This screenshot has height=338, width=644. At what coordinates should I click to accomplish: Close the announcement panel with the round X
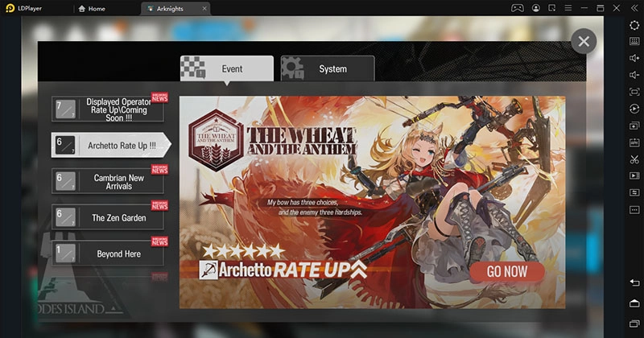[583, 42]
